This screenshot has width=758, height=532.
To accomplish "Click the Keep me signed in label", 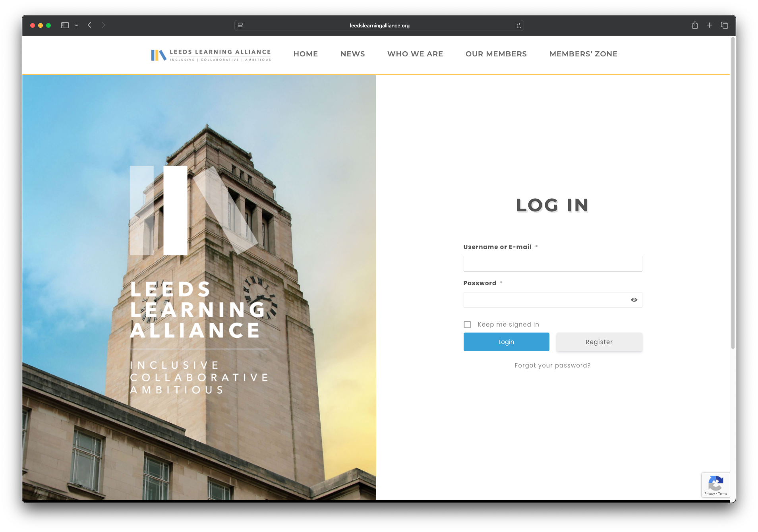I will [x=508, y=325].
